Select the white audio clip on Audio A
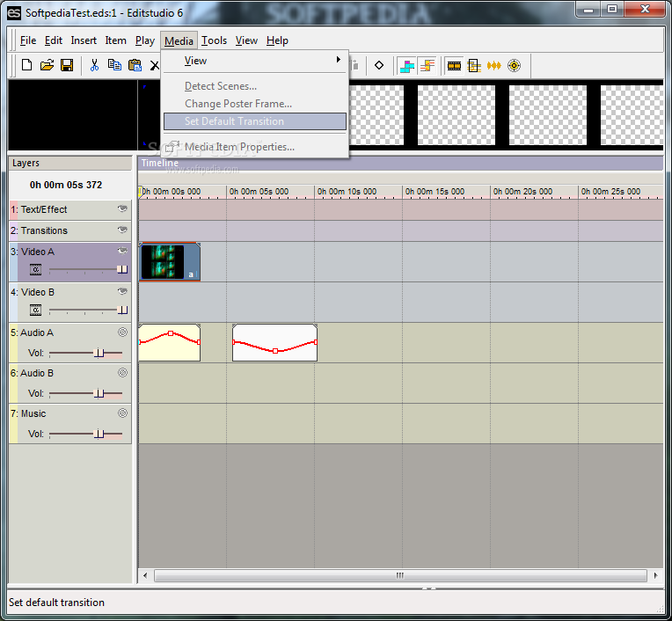 click(x=274, y=342)
